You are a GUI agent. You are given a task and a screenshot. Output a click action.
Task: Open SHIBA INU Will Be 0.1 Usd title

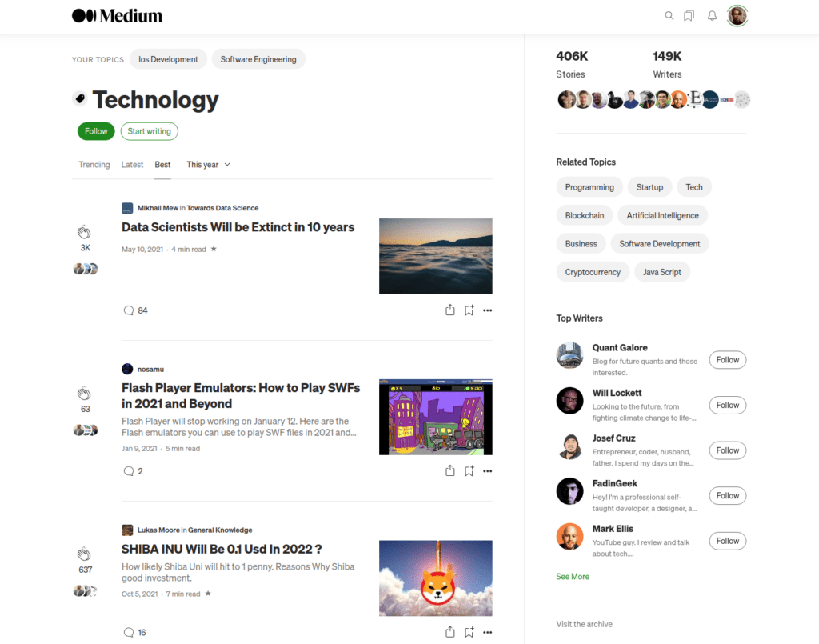(x=222, y=550)
